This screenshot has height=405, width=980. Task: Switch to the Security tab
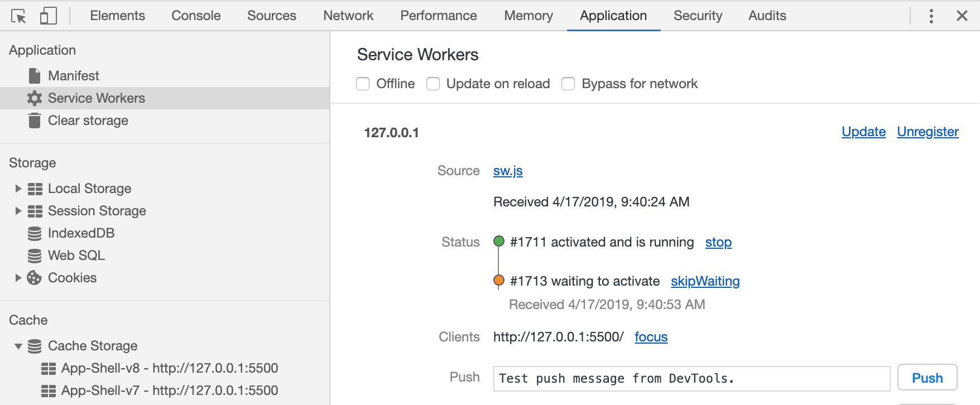[698, 16]
